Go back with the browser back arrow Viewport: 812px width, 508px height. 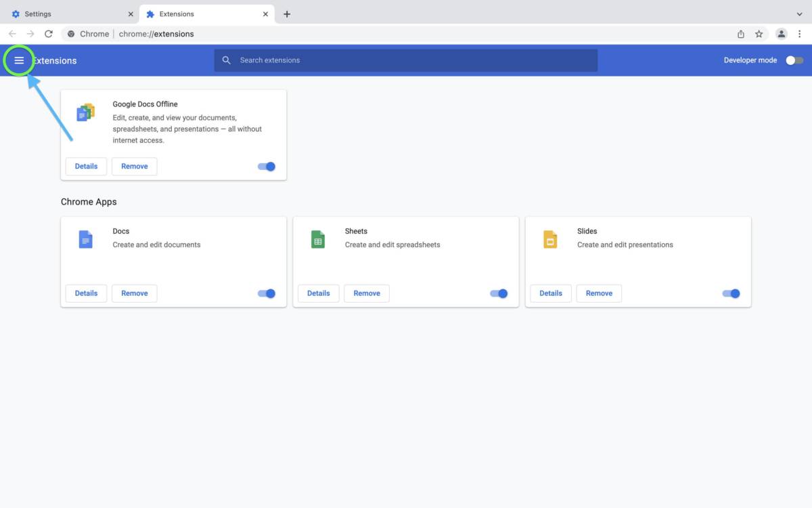(12, 34)
